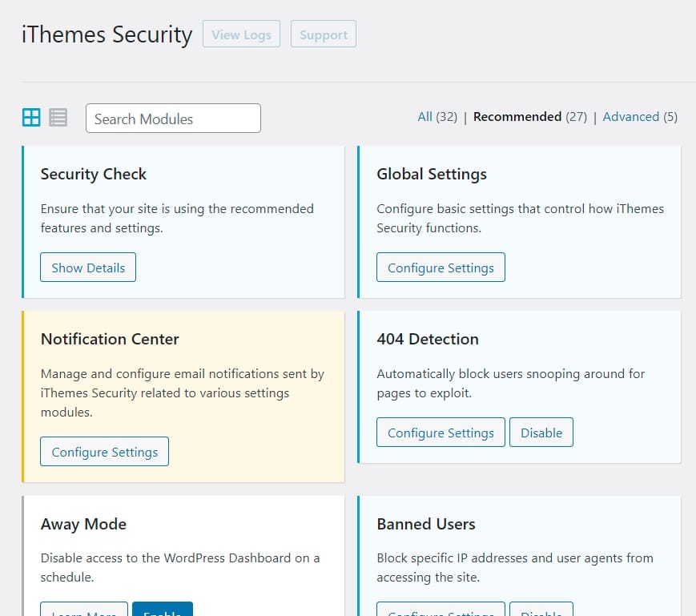Click the 'Block specific IP addresses' description
The height and width of the screenshot is (616, 696).
tap(515, 567)
